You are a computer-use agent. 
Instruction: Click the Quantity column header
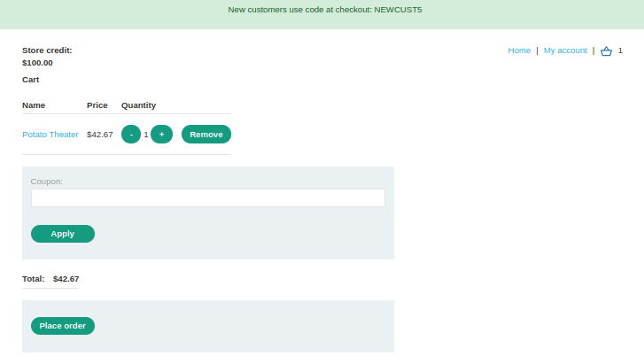[138, 105]
